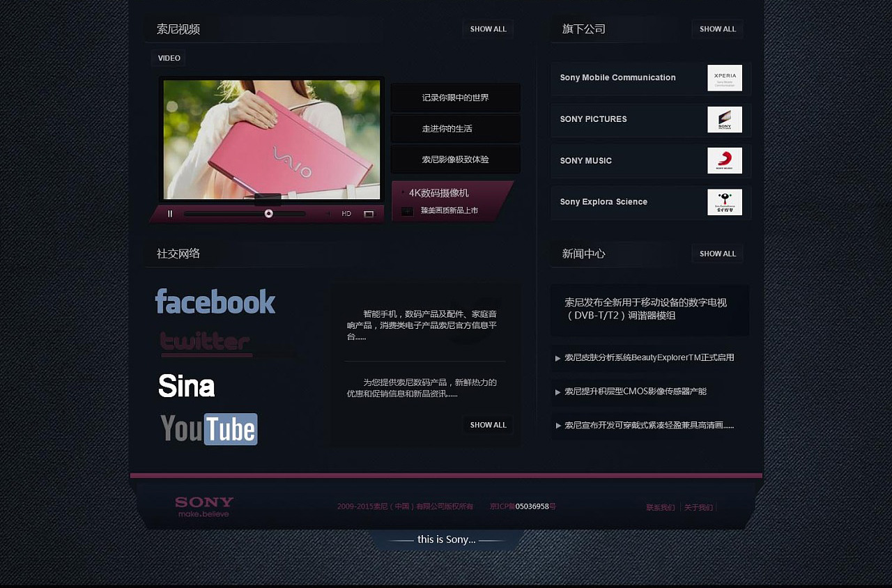This screenshot has height=588, width=892.
Task: Click the XPERIA logo icon
Action: click(725, 78)
